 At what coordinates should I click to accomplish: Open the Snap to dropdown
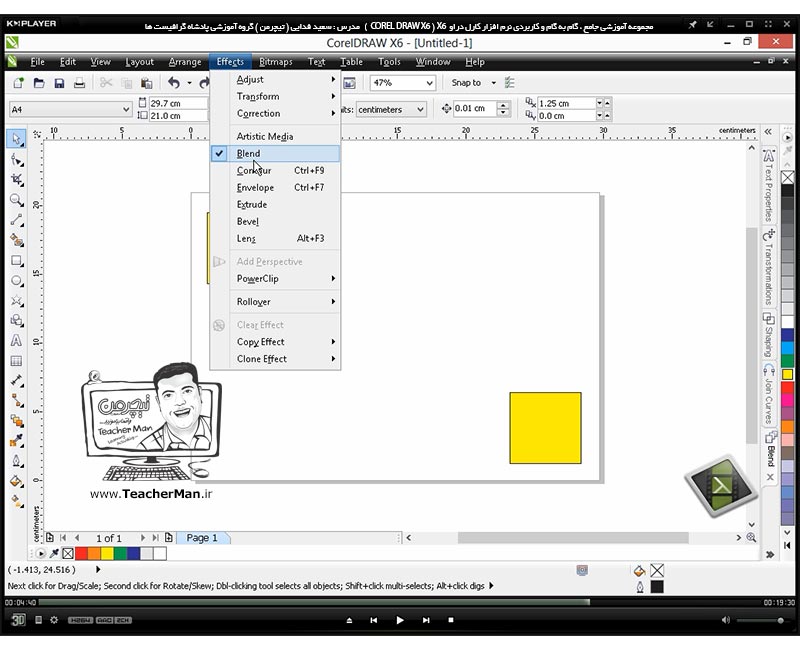pos(493,83)
